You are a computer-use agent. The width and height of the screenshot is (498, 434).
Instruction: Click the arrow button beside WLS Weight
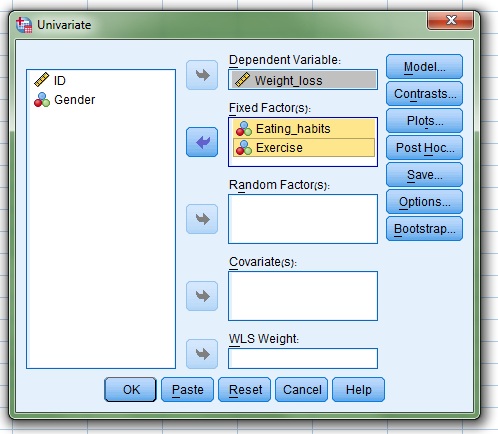202,354
